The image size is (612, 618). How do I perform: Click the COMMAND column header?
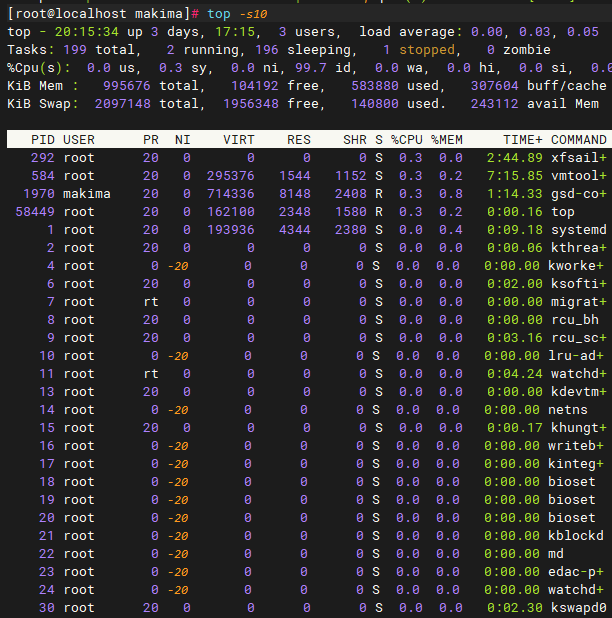click(x=579, y=140)
